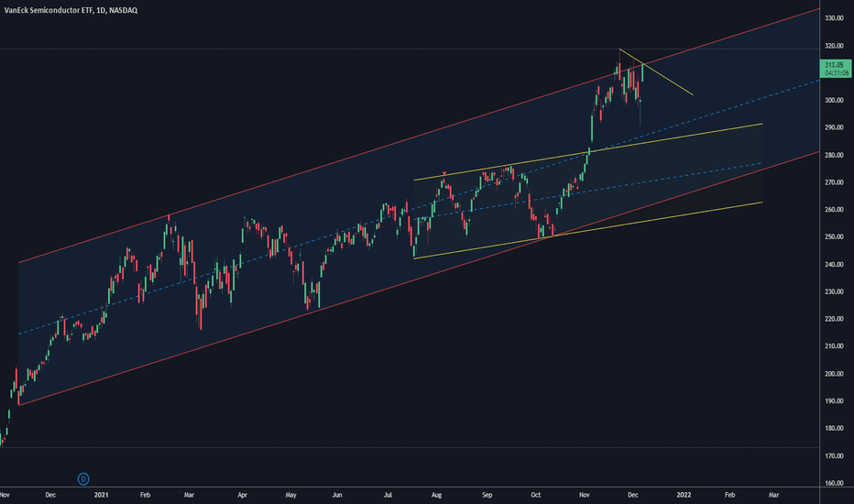The height and width of the screenshot is (504, 854).
Task: Click the 300.00 price axis label
Action: (x=834, y=100)
